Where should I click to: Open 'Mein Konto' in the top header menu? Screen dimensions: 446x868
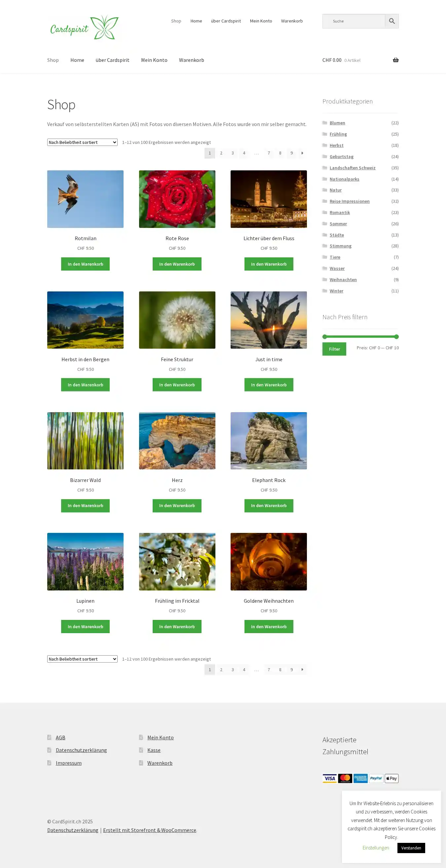pyautogui.click(x=261, y=21)
